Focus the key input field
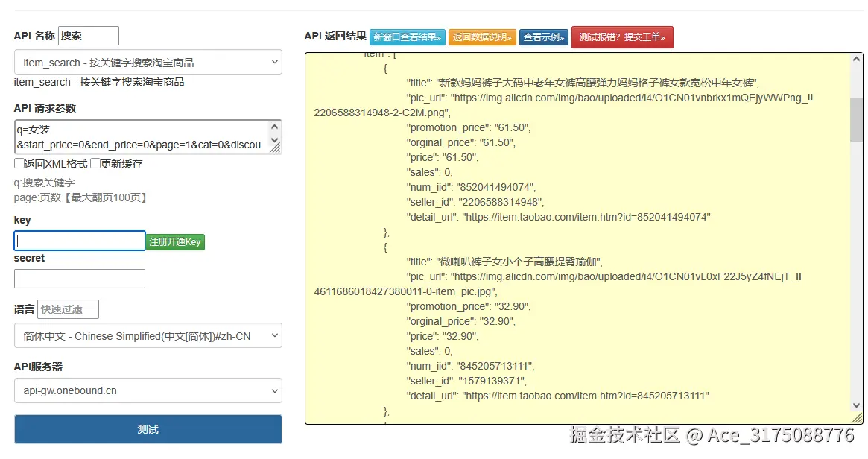 (x=80, y=241)
